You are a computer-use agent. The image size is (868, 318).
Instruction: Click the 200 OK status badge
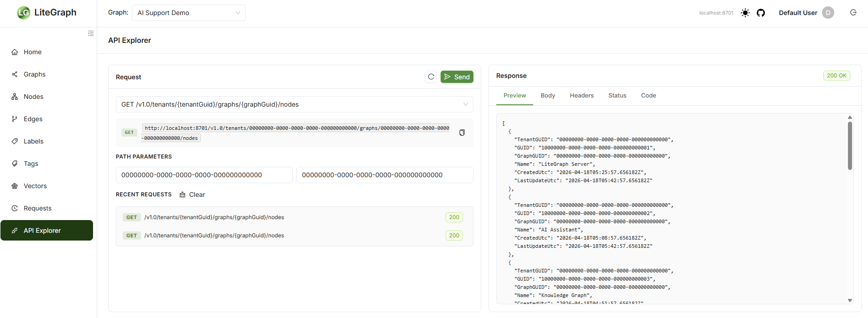(837, 76)
